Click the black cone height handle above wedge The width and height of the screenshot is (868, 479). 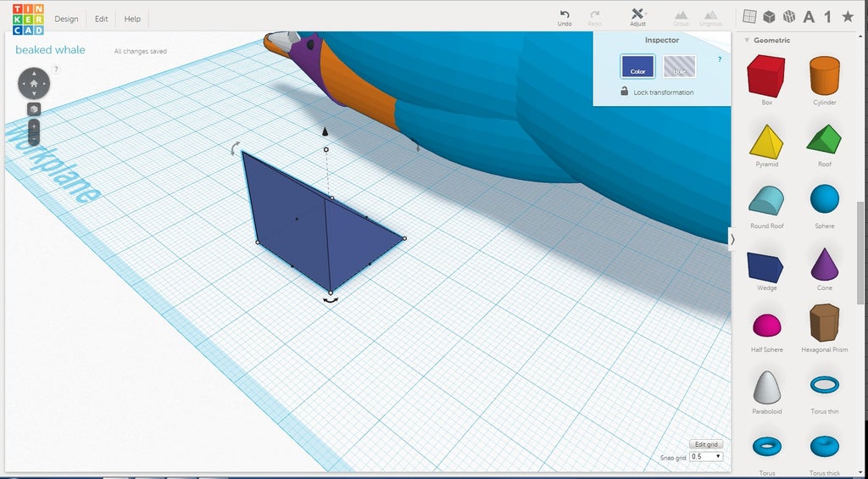[325, 131]
